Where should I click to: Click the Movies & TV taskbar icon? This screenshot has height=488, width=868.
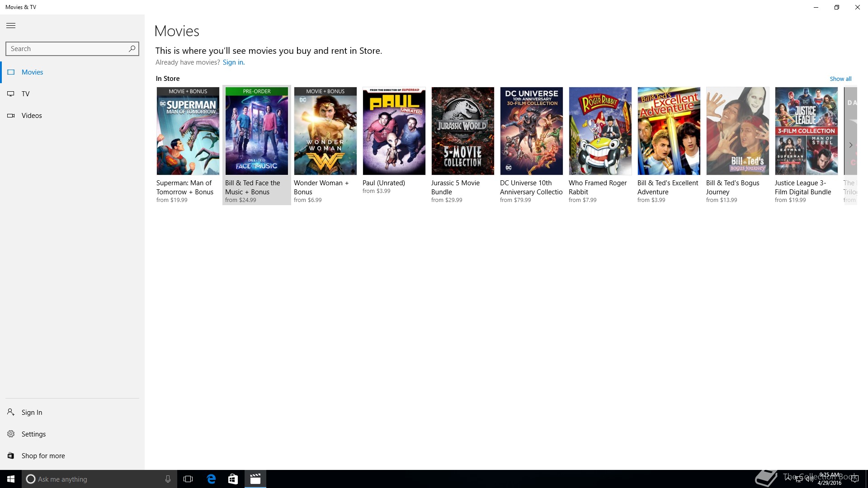(x=255, y=479)
